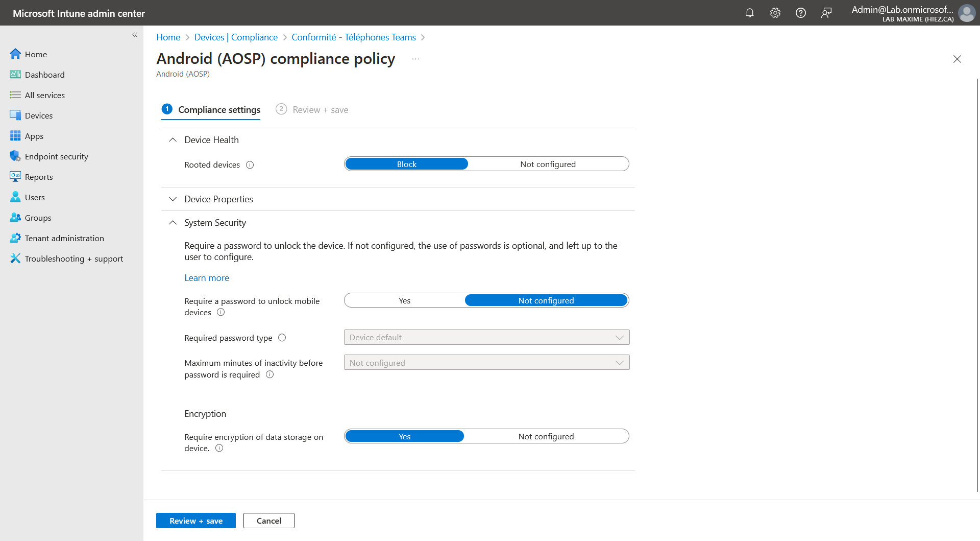Set Rooted devices to Not configured
The image size is (980, 541).
pos(548,164)
